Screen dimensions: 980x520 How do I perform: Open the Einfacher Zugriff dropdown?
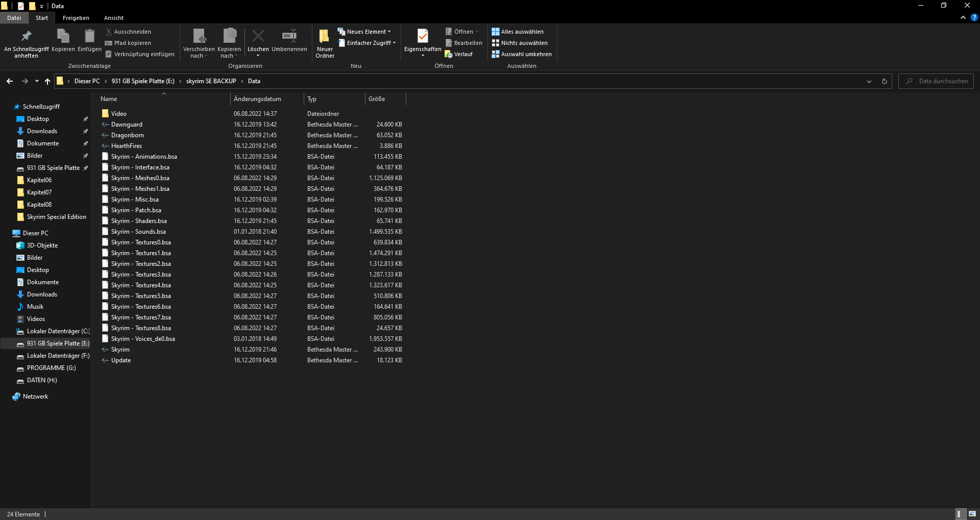coord(366,43)
